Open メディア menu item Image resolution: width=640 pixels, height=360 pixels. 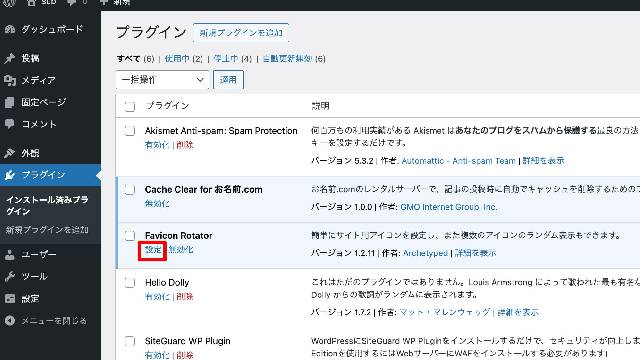pyautogui.click(x=38, y=80)
